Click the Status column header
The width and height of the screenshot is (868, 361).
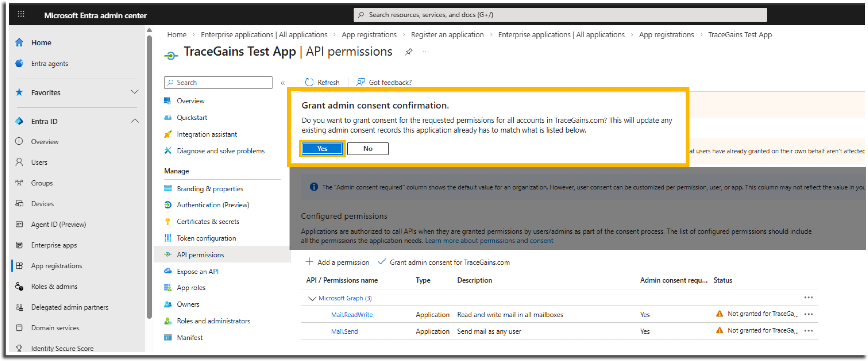[723, 280]
